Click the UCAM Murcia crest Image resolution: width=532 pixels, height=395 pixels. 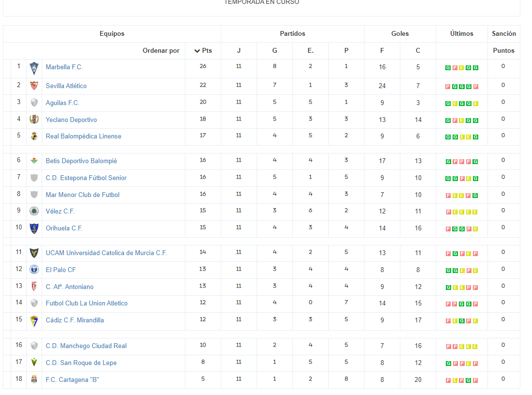(34, 253)
